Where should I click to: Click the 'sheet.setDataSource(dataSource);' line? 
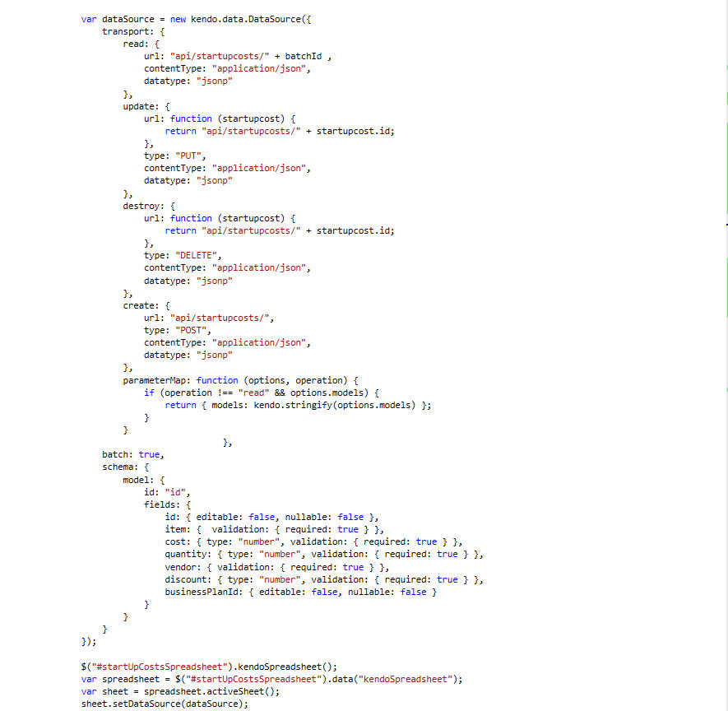point(165,704)
